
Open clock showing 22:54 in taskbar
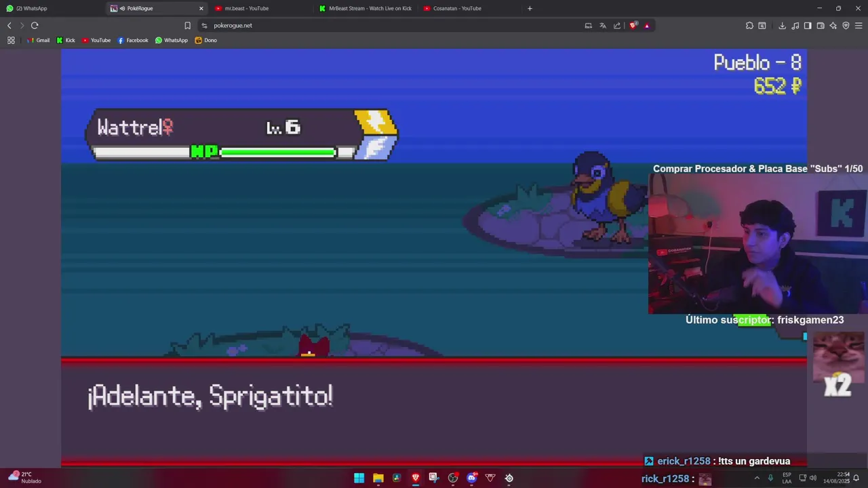pos(836,478)
